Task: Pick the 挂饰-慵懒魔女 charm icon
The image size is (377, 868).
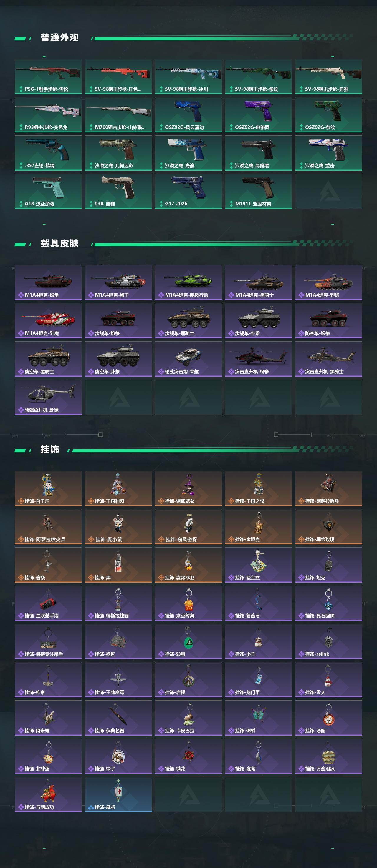Action: (x=188, y=488)
